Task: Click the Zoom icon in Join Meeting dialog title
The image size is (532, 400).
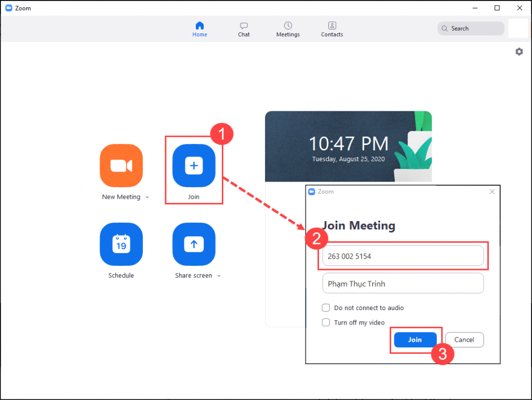Action: tap(312, 191)
